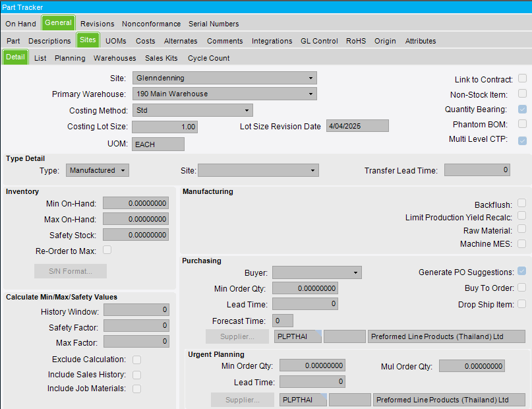
Task: Click the Lot Size Revision Date field
Action: coord(357,126)
